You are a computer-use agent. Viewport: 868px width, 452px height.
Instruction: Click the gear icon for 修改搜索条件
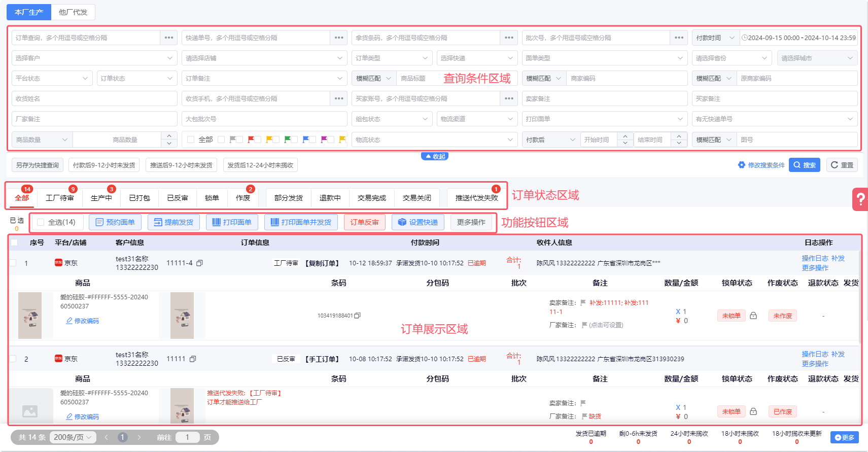742,165
